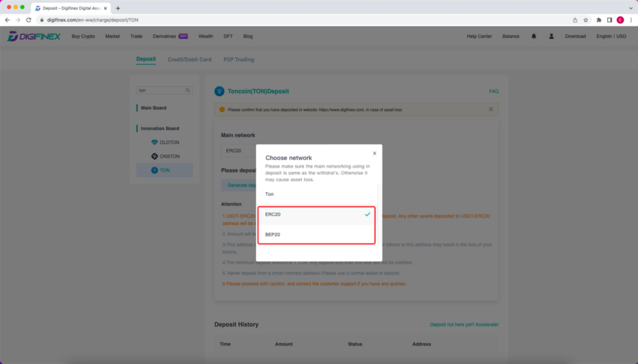Click the search magnifier in coin filter
638x364 pixels.
tap(188, 90)
